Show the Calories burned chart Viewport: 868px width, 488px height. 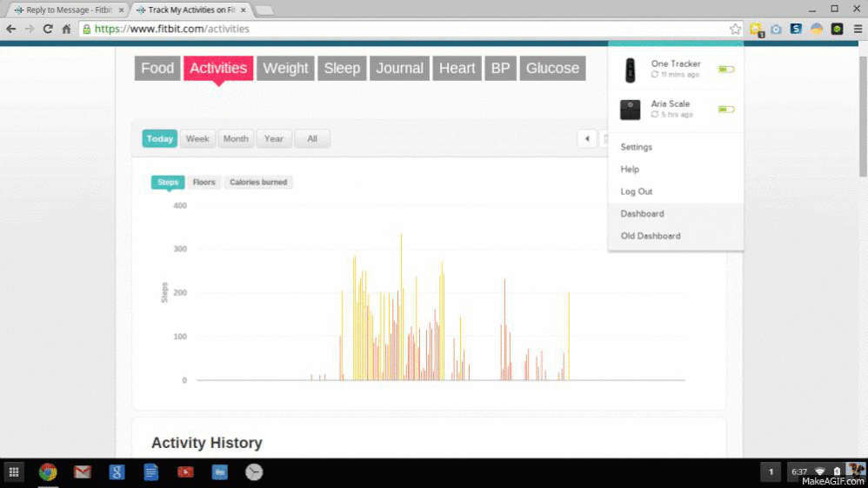point(258,182)
